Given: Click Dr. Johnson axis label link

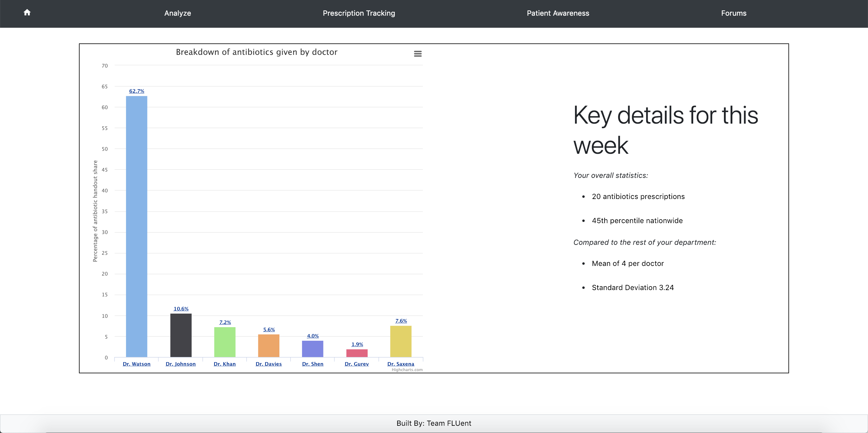Looking at the screenshot, I should coord(181,364).
